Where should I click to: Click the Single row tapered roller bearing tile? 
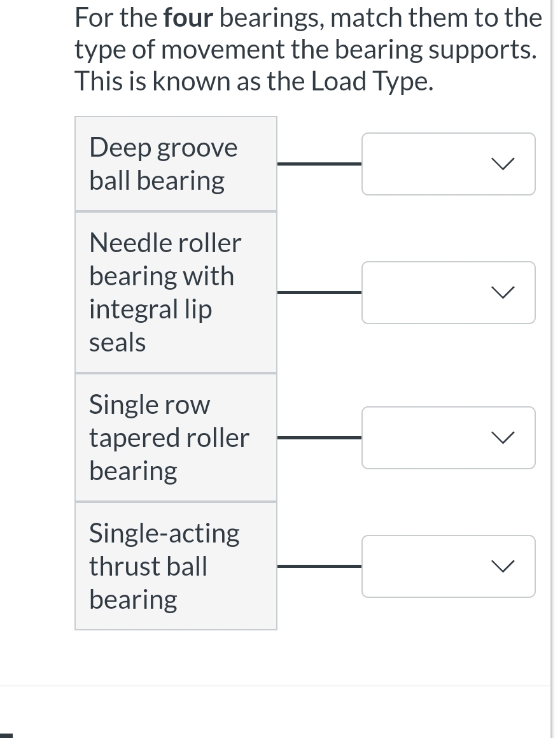click(176, 437)
